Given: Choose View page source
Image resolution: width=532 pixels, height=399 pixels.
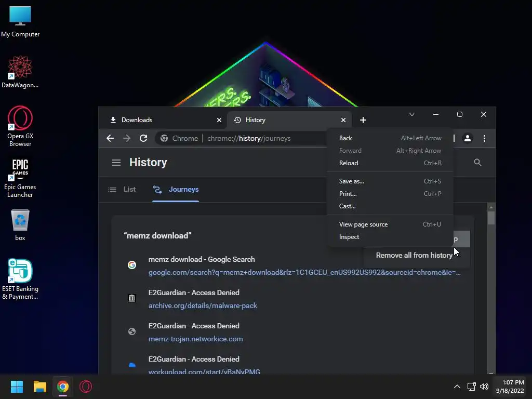Looking at the screenshot, I should [390, 224].
